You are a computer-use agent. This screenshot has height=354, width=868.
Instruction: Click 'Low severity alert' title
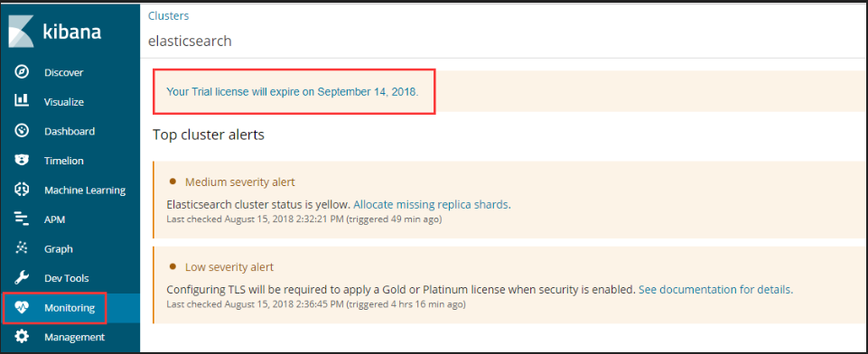(229, 267)
